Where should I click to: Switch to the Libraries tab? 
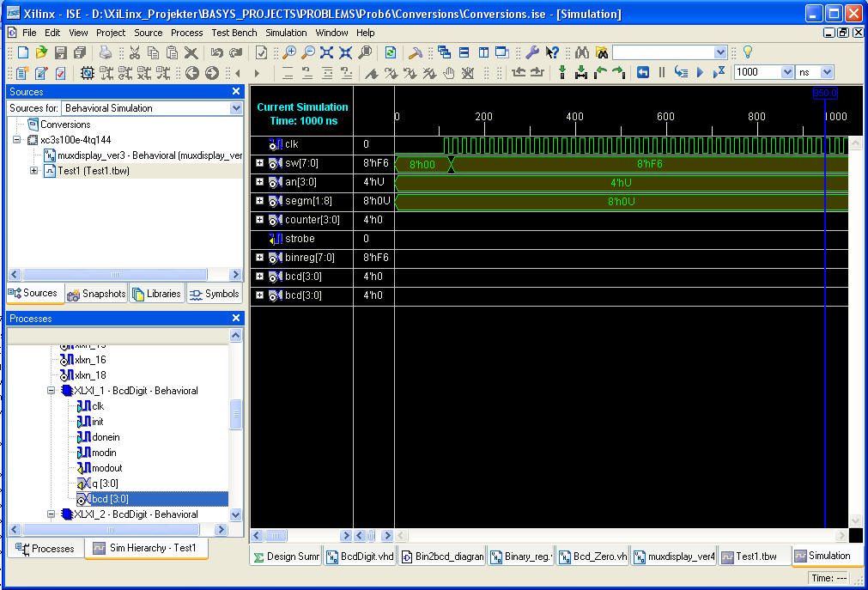(x=157, y=294)
